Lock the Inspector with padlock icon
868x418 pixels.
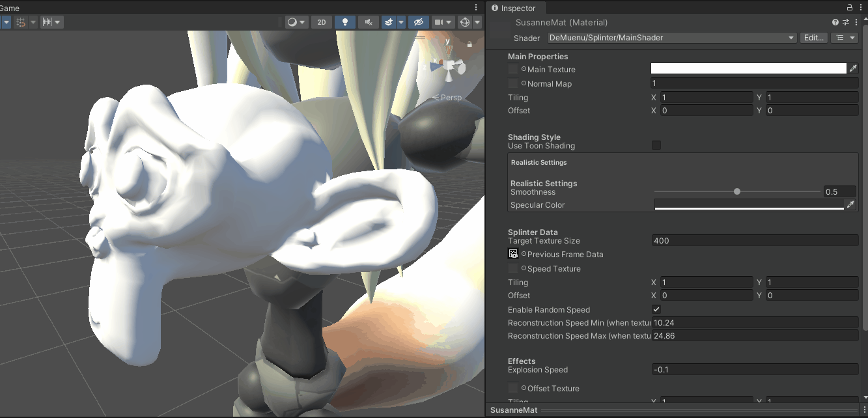coord(849,8)
